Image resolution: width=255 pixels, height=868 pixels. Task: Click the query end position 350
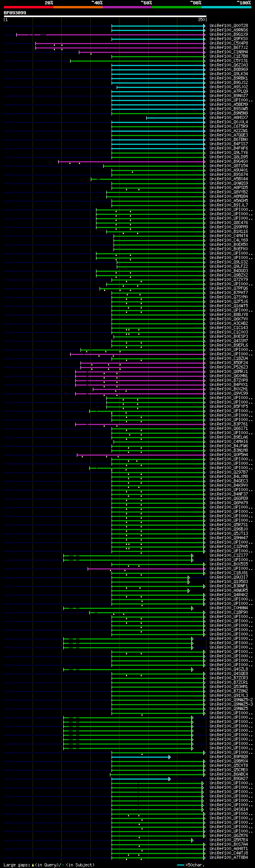pyautogui.click(x=201, y=20)
